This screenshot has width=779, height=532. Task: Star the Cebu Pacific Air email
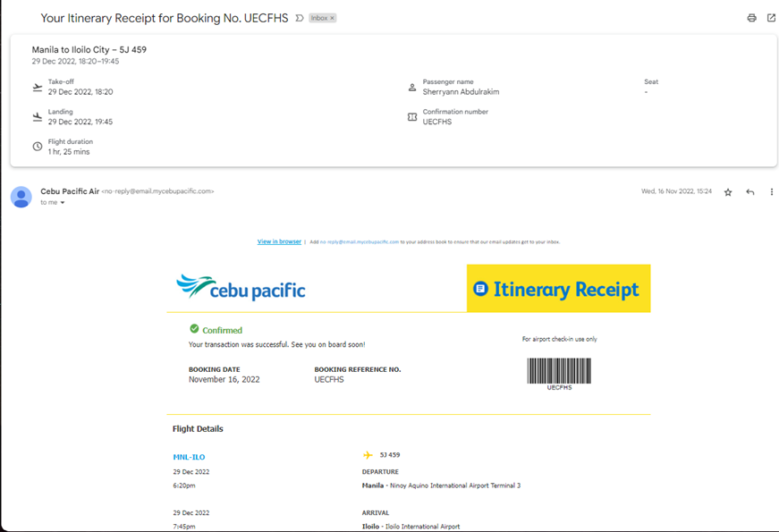click(728, 192)
